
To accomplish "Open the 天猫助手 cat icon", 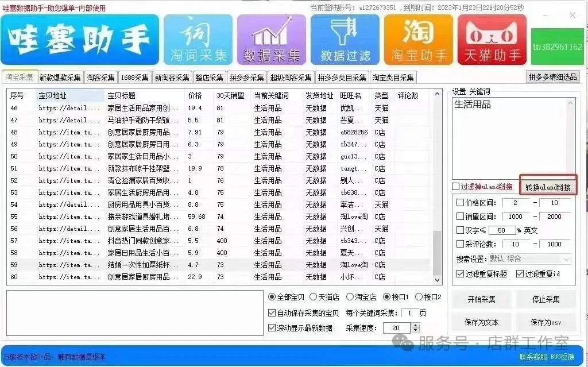I will pyautogui.click(x=492, y=39).
